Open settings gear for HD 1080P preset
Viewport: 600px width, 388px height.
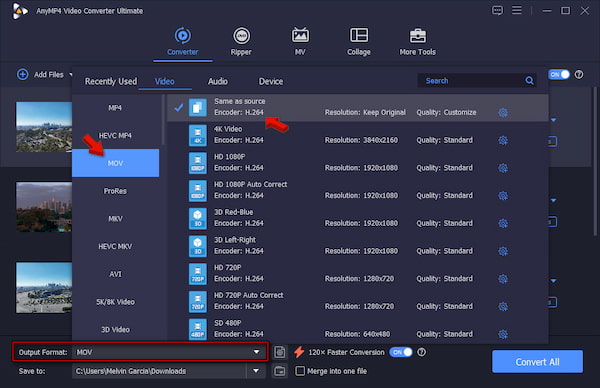(x=503, y=168)
